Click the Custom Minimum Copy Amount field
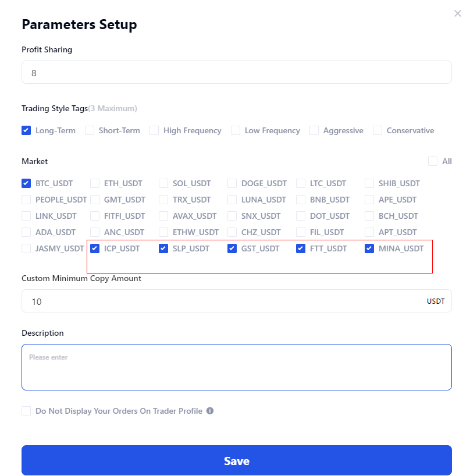The image size is (470, 476). (221, 301)
